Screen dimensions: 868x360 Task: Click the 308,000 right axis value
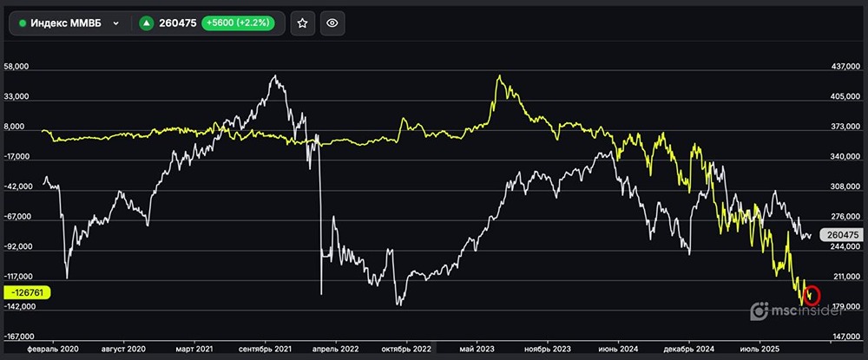[x=847, y=187]
